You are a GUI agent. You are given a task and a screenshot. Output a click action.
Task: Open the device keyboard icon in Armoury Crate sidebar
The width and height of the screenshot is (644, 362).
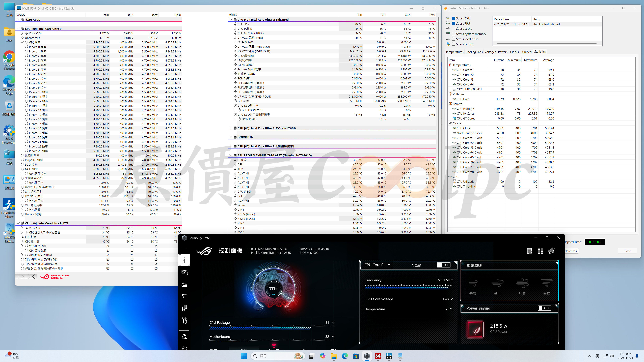pyautogui.click(x=185, y=272)
